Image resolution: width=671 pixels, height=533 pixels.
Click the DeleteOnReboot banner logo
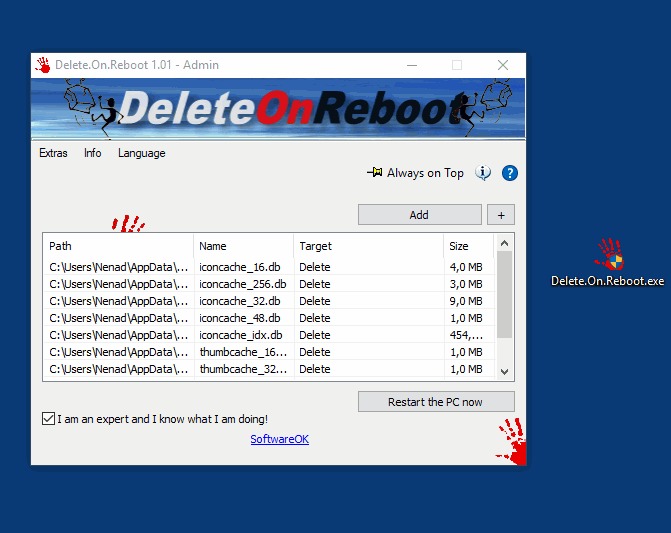[278, 108]
